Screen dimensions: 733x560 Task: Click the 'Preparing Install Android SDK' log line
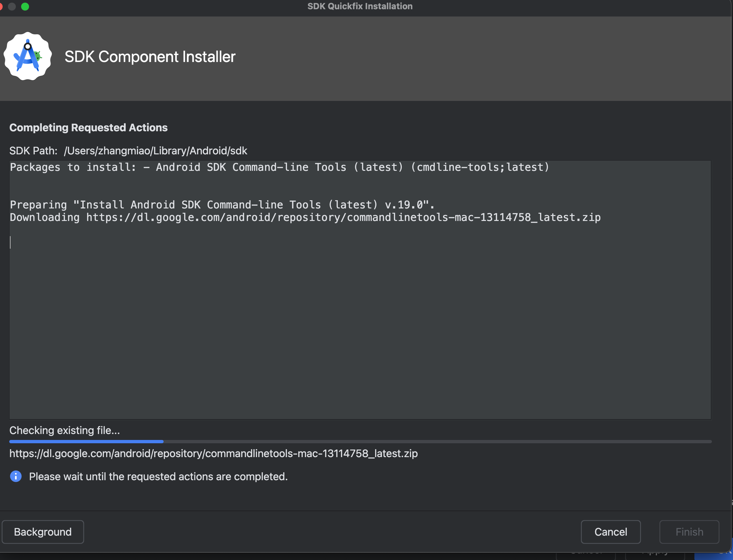click(222, 205)
